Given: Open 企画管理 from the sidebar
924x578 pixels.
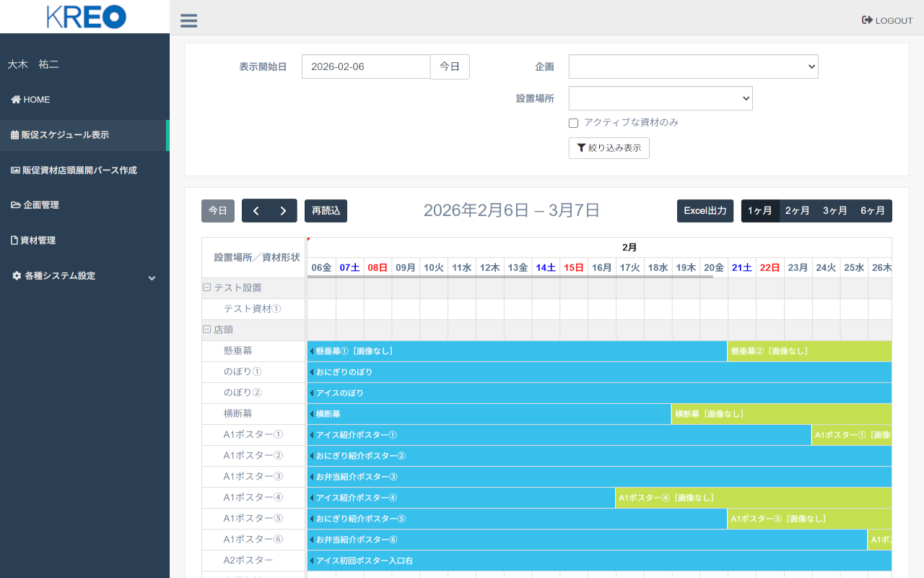Looking at the screenshot, I should pyautogui.click(x=35, y=205).
